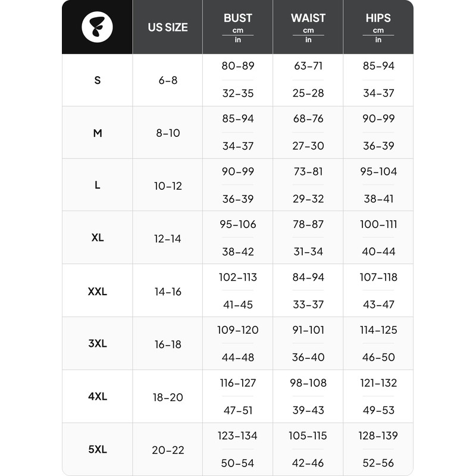Click the HIPS column header
476x476 pixels.
click(x=378, y=18)
